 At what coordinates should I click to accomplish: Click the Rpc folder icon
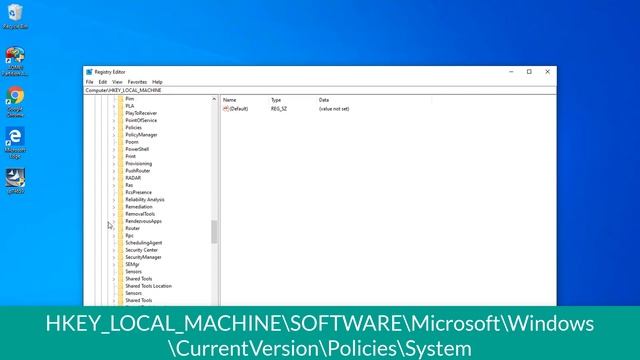(120, 236)
